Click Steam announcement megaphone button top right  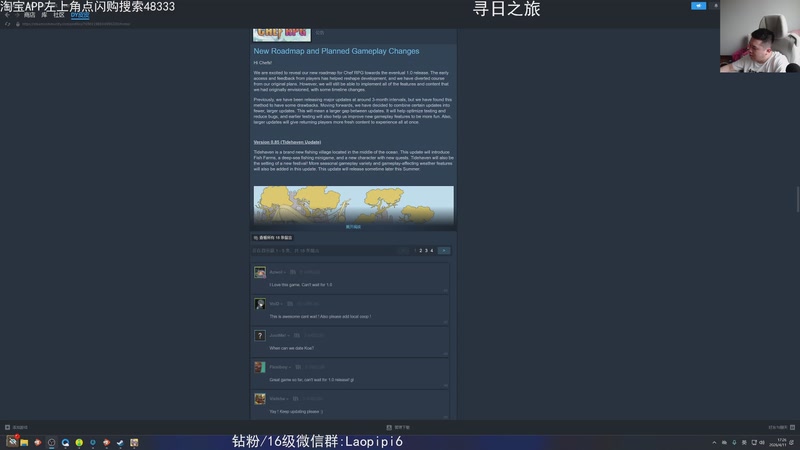point(698,6)
